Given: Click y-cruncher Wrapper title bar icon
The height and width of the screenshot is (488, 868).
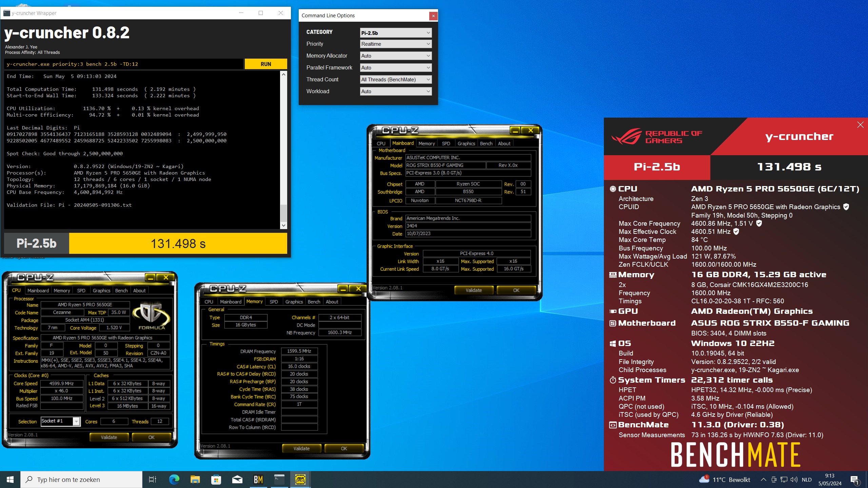Looking at the screenshot, I should click(6, 13).
